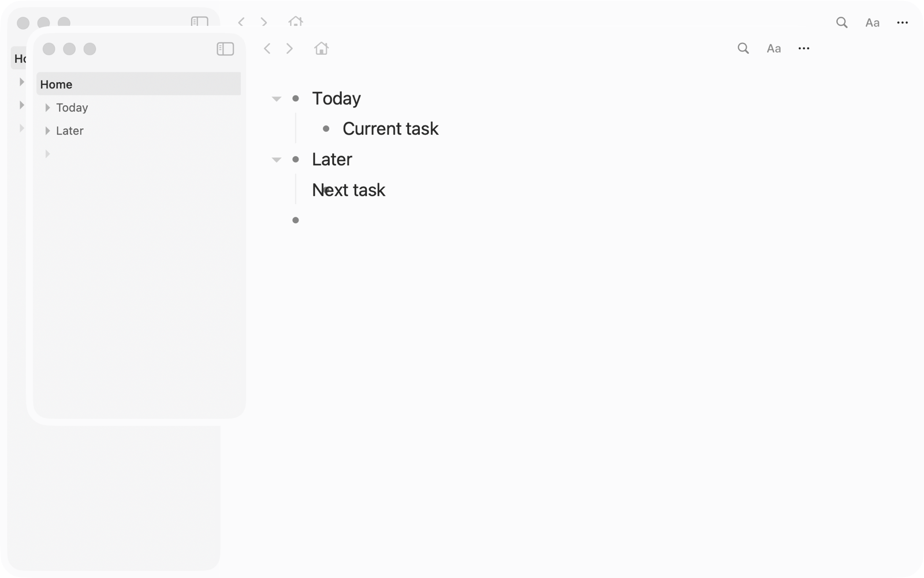Open Home via front window house icon
Image resolution: width=924 pixels, height=578 pixels.
coord(322,49)
